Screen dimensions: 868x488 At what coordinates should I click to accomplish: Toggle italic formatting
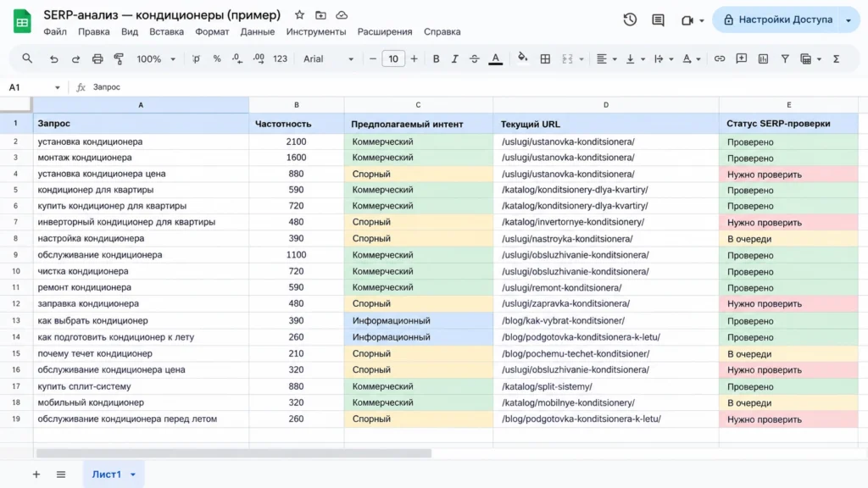tap(454, 58)
